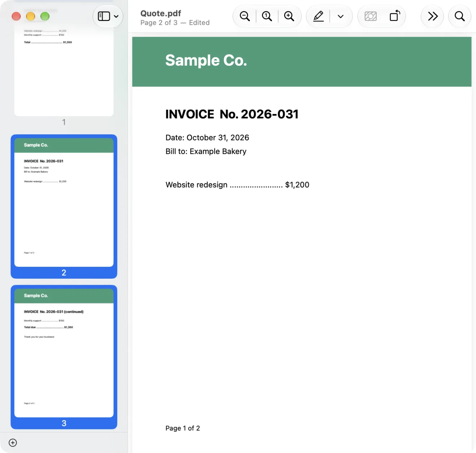This screenshot has height=453, width=476.
Task: Open the Markup options dropdown arrow
Action: tap(340, 16)
